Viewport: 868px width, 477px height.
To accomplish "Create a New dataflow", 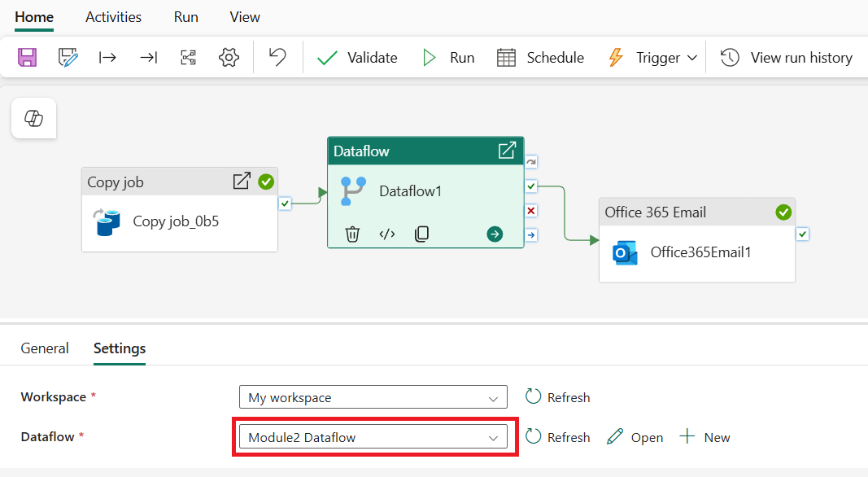I will click(x=704, y=437).
